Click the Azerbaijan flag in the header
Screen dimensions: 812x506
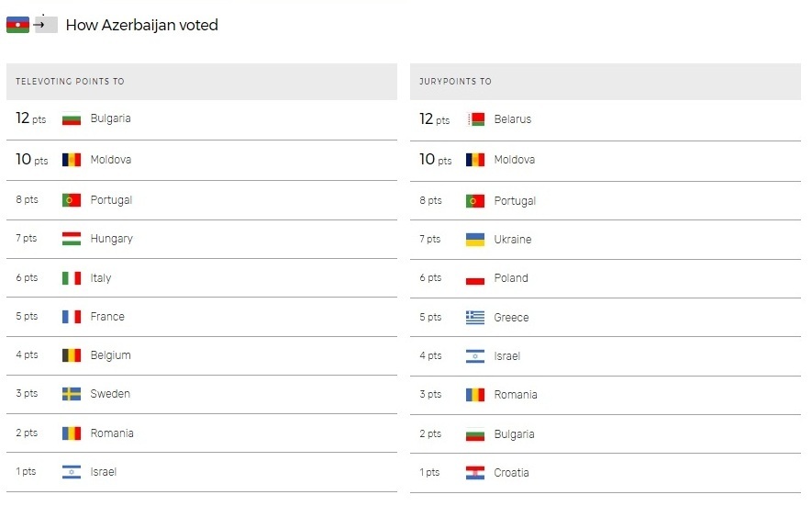pyautogui.click(x=17, y=25)
